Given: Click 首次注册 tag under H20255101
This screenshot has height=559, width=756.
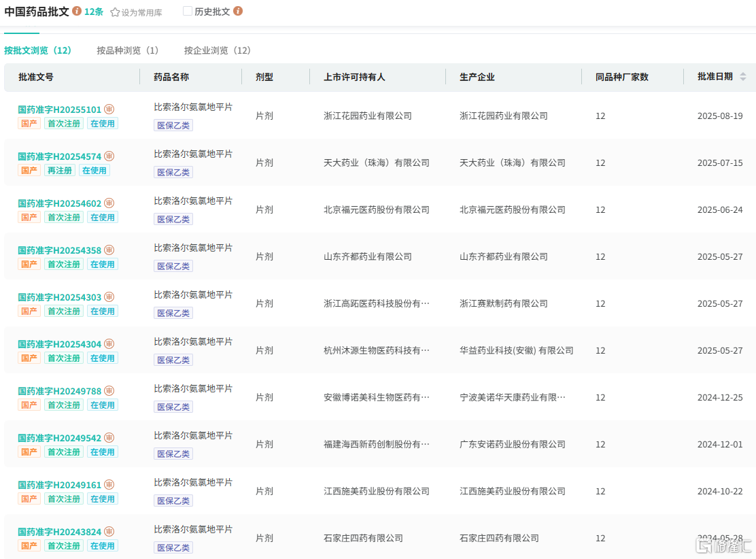Looking at the screenshot, I should pos(64,124).
